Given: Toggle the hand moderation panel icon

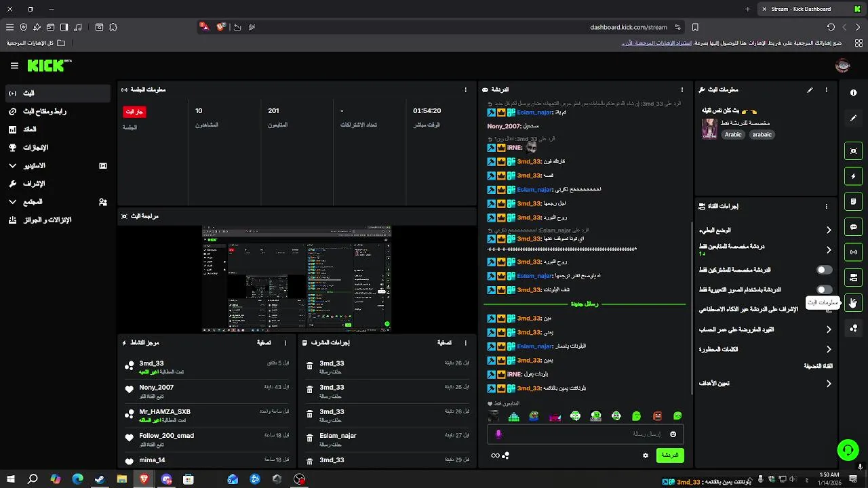Looking at the screenshot, I should click(x=853, y=303).
